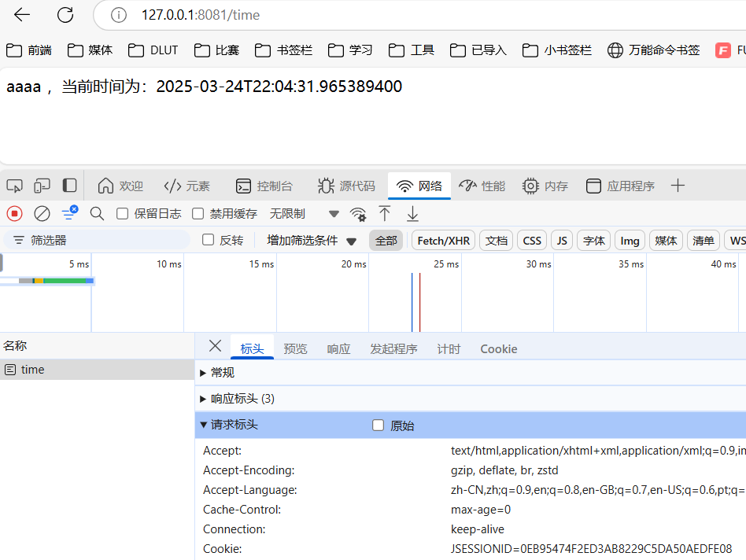The height and width of the screenshot is (560, 746).
Task: Open the 无限制 throttling dropdown
Action: 305,214
